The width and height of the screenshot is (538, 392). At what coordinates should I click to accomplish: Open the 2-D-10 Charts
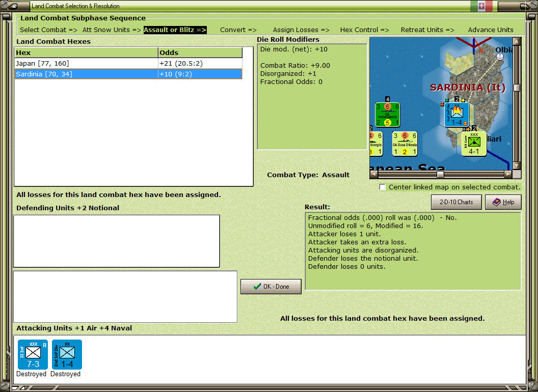[x=456, y=202]
